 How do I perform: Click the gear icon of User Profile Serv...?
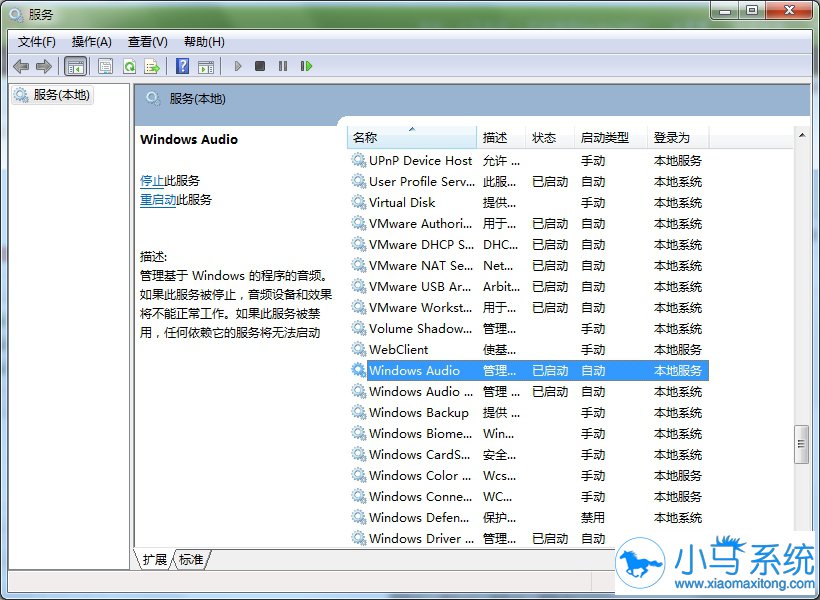[358, 181]
